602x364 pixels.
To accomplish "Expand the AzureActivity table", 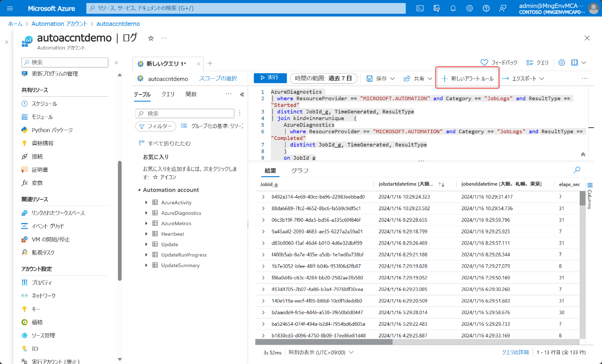I will point(147,202).
